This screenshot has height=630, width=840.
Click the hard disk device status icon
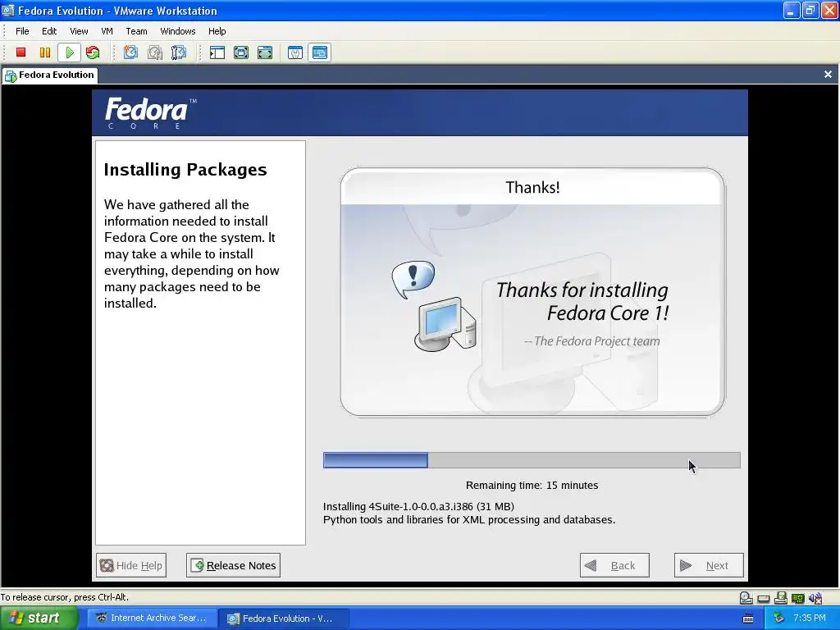764,598
